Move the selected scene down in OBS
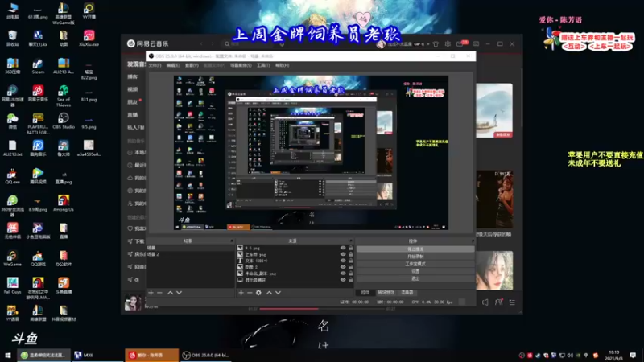Screen dimensions: 644x362 [x=179, y=293]
